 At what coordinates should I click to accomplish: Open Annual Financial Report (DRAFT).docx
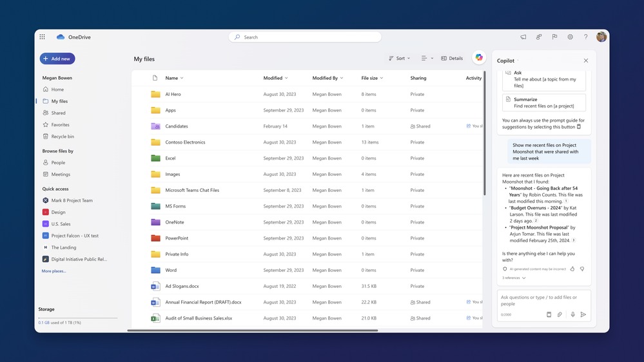(203, 302)
